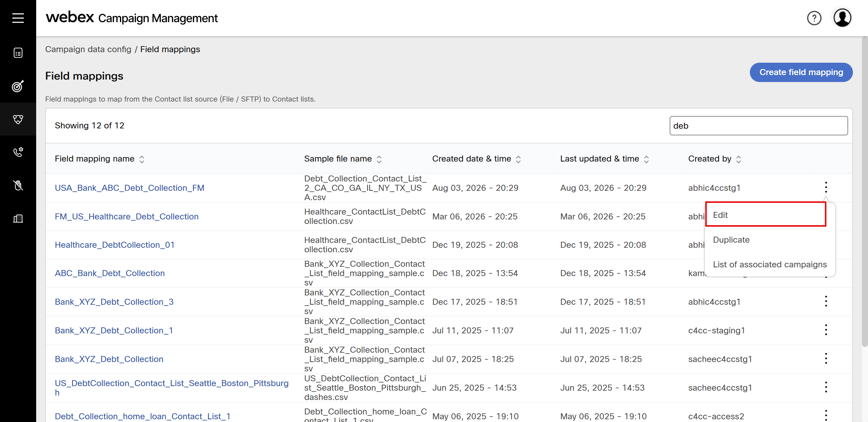This screenshot has width=868, height=422.
Task: Click created by 'sacheec4ccstg1' in Jun 25 row
Action: (720, 388)
